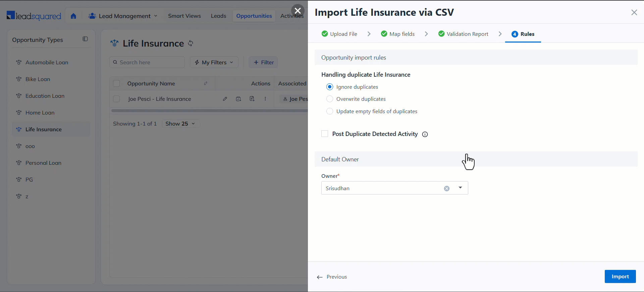Open the Activities menu item
The image size is (644, 292).
click(292, 16)
